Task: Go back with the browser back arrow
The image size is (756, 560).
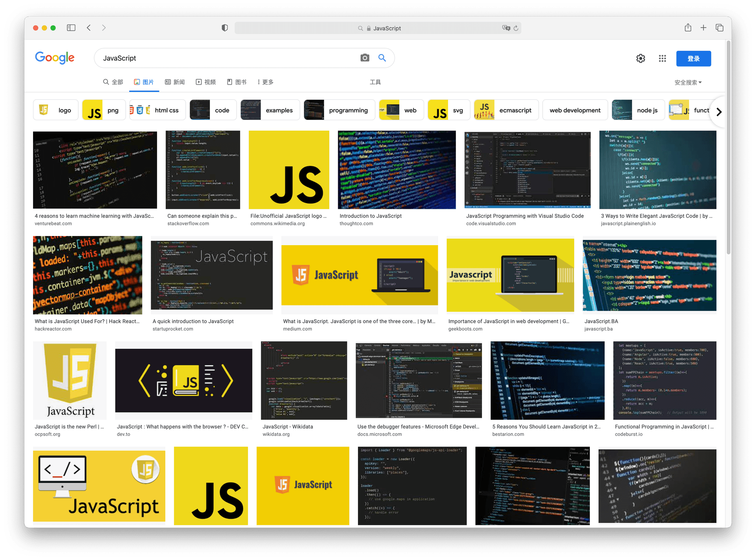Action: point(89,28)
